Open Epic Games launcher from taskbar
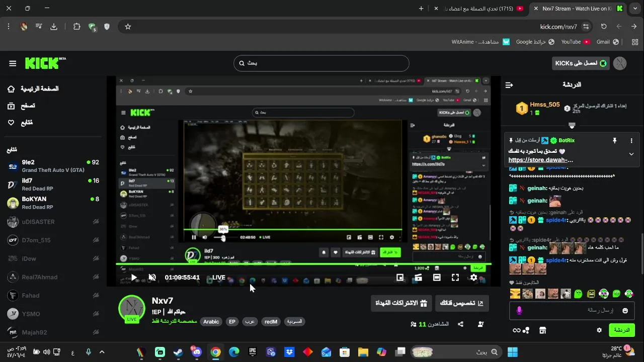 (253, 352)
